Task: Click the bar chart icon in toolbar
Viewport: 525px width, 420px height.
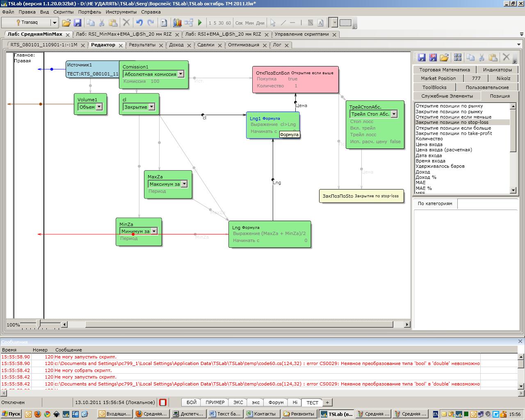Action: pyautogui.click(x=177, y=23)
